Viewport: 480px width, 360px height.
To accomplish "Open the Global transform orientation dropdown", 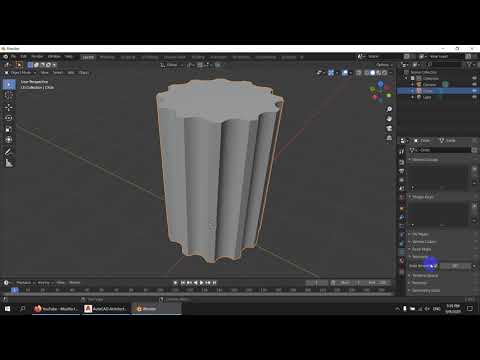I will click(x=171, y=65).
